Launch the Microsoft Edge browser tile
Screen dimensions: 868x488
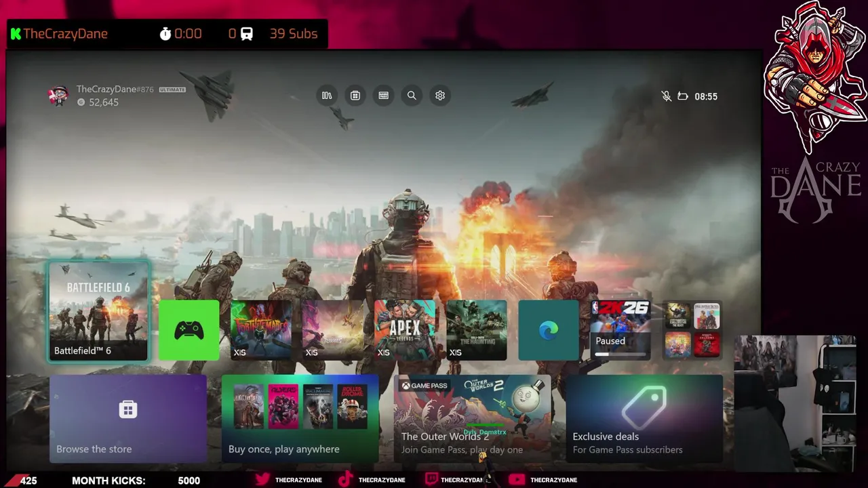(x=549, y=330)
